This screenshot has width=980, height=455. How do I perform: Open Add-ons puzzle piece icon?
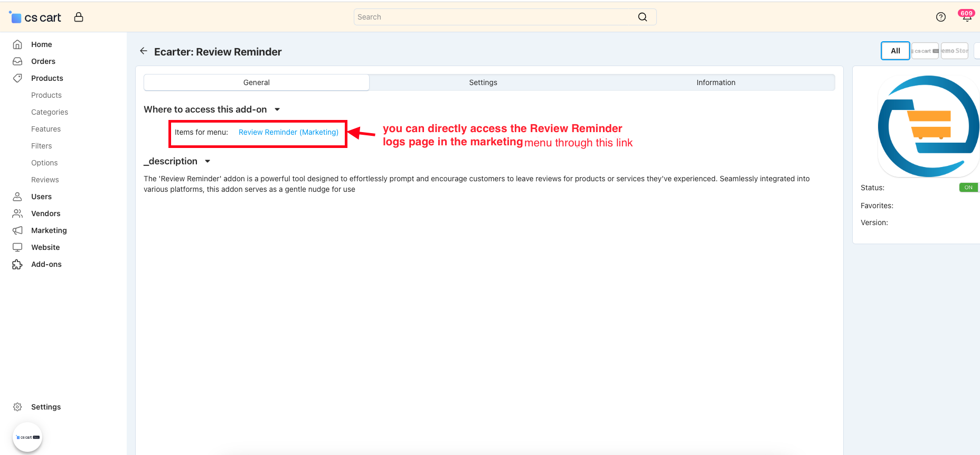point(17,264)
